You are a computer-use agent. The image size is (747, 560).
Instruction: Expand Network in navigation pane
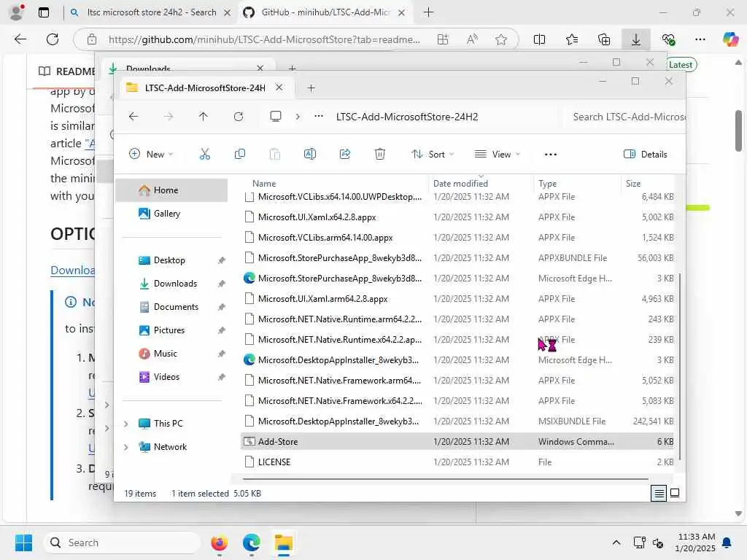pyautogui.click(x=125, y=447)
